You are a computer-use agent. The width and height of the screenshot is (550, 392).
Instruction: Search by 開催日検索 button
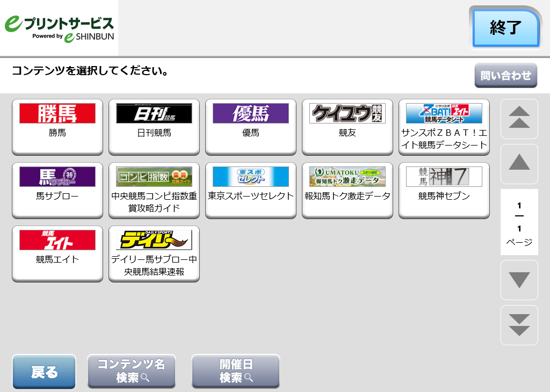point(236,371)
